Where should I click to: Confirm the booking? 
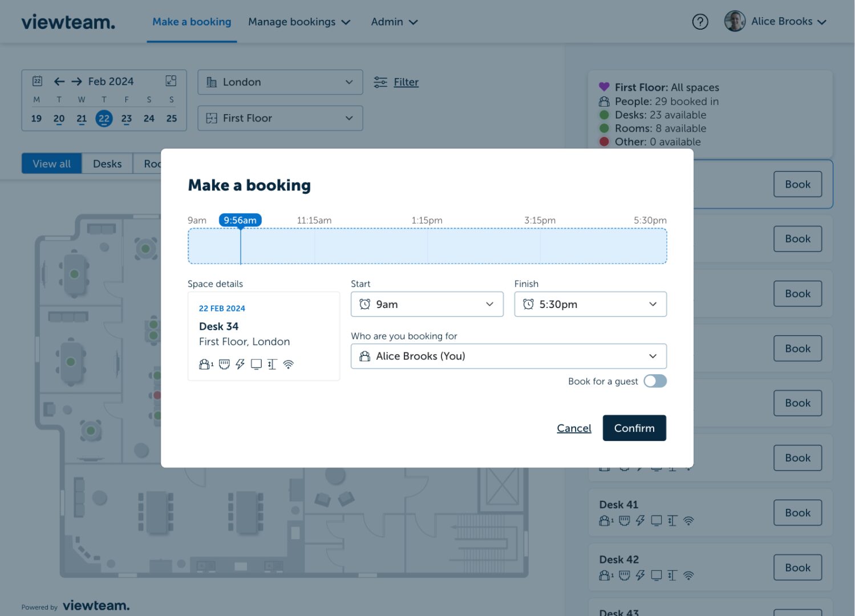pos(634,428)
